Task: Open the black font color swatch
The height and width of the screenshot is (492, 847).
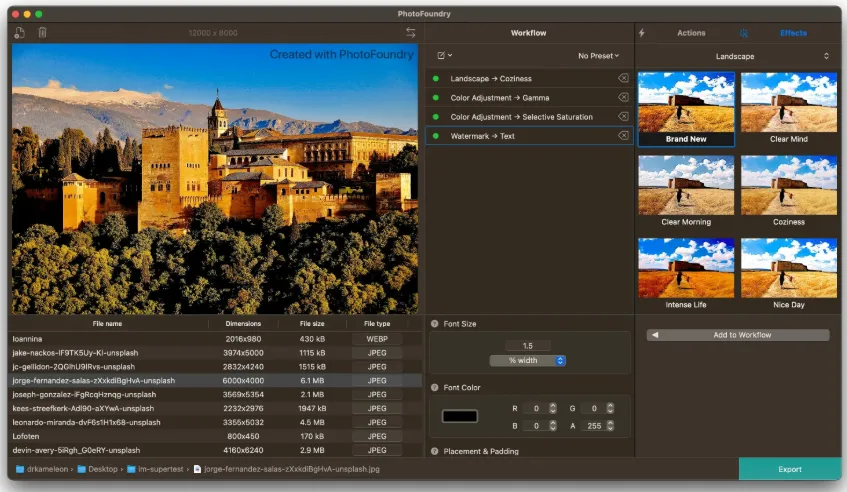Action: click(460, 416)
